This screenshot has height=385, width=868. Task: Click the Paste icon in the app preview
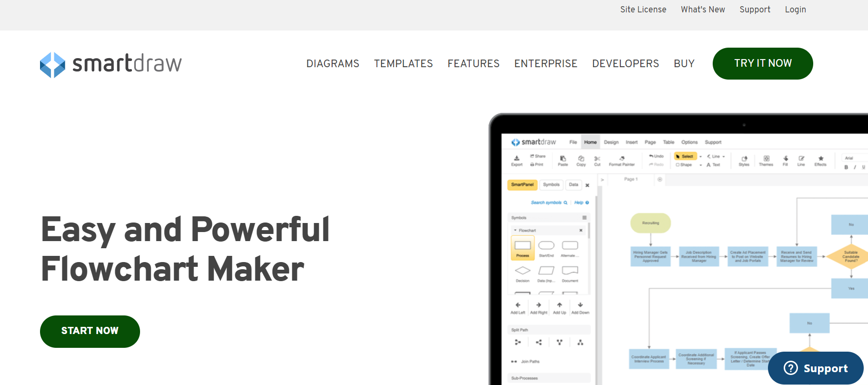(563, 161)
